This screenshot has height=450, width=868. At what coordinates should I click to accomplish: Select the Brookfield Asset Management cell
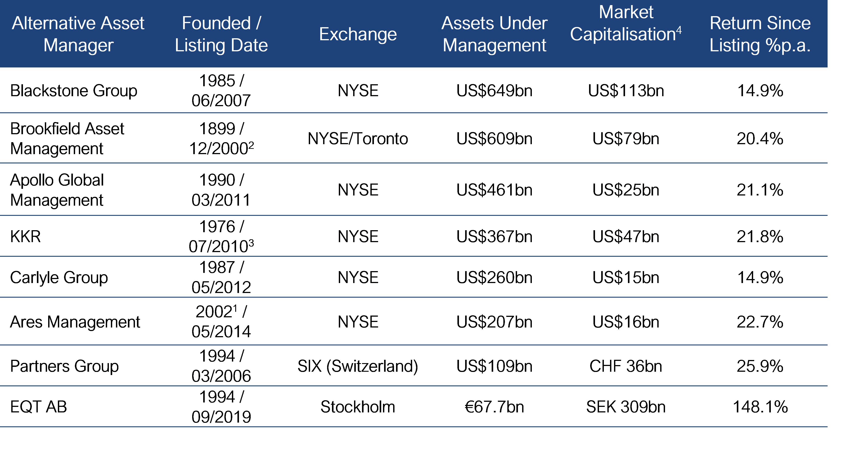click(67, 138)
